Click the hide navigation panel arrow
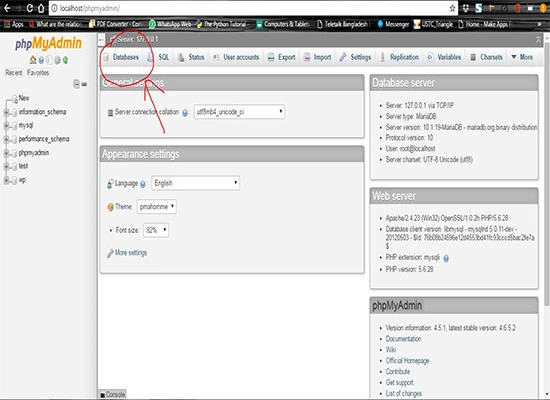 tap(101, 40)
